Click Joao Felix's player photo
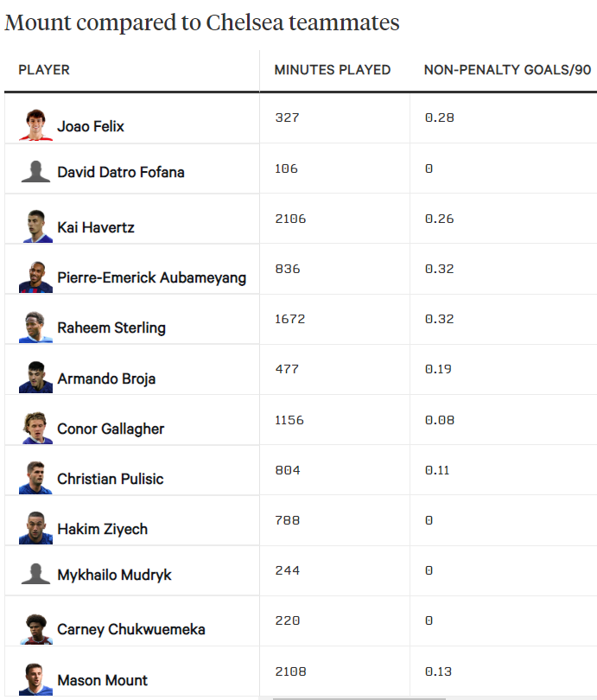This screenshot has height=700, width=597. pos(35,124)
